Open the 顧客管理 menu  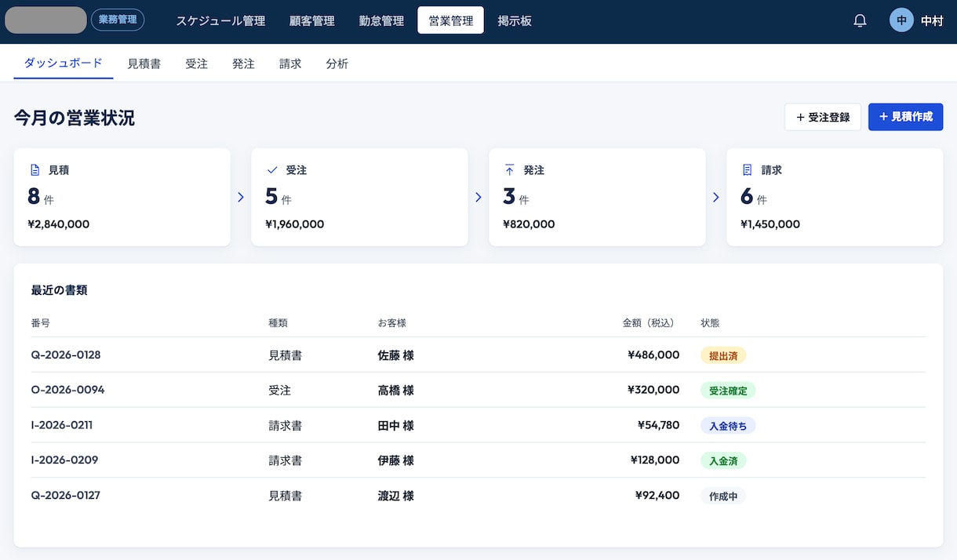(312, 21)
